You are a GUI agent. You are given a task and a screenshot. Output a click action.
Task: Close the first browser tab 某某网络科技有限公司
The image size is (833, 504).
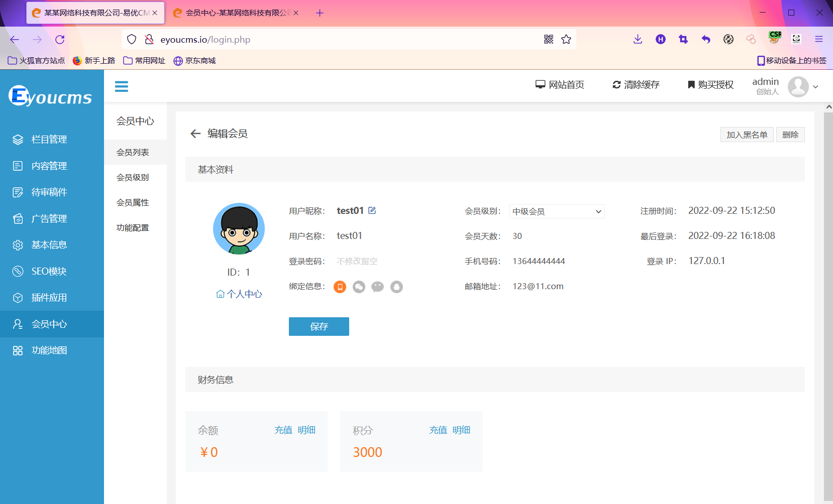tap(155, 13)
